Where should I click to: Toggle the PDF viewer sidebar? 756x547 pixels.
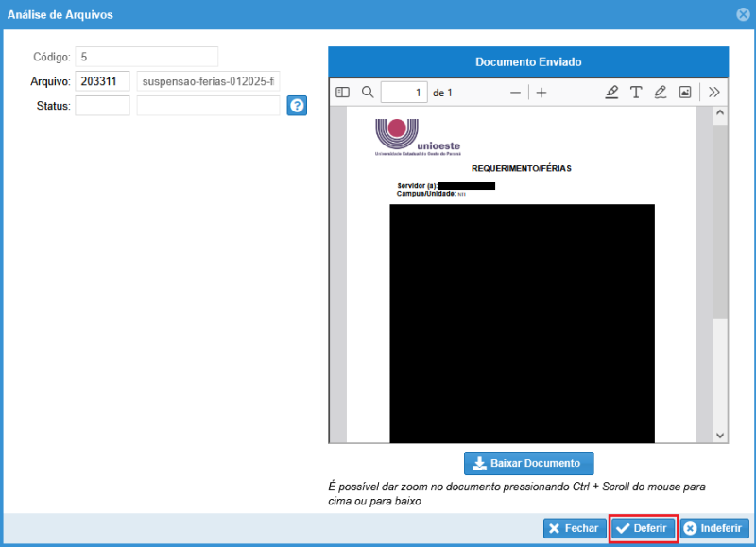click(342, 93)
